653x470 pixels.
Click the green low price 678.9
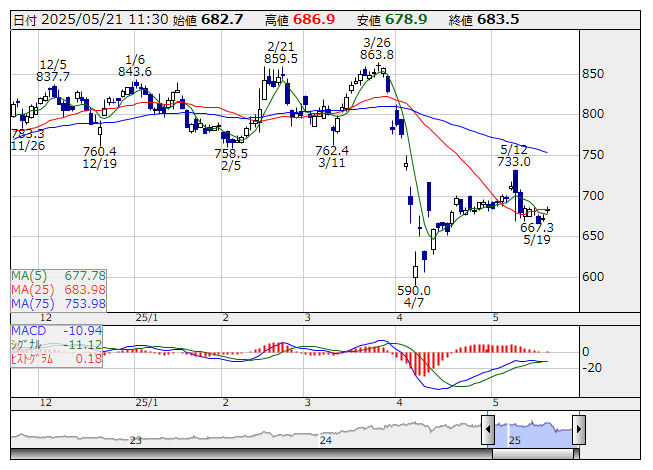point(406,20)
